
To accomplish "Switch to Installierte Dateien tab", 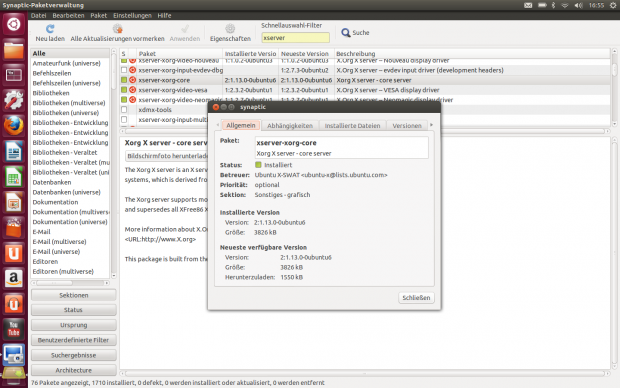I will (x=352, y=125).
